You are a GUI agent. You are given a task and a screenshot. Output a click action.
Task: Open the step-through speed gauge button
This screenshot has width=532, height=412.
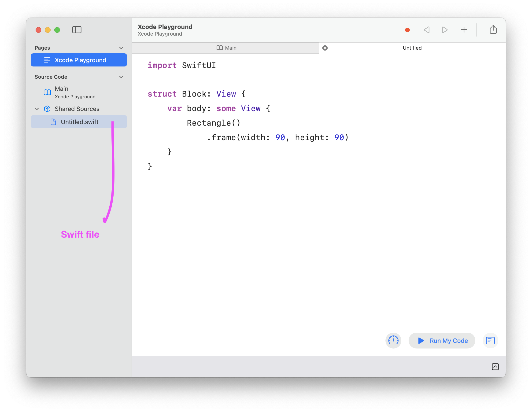pos(393,340)
